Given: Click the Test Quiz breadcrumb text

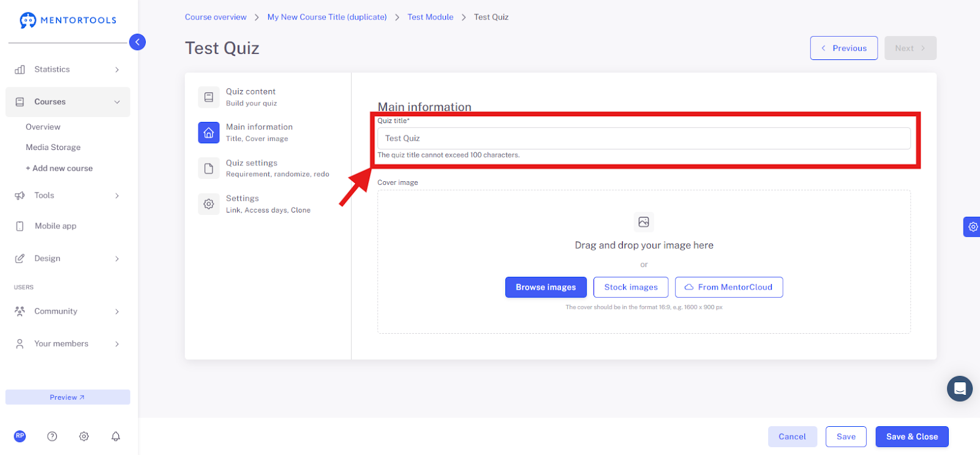Looking at the screenshot, I should [491, 17].
